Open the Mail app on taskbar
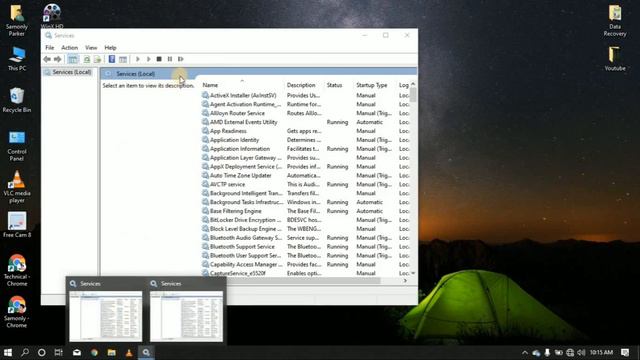Screen dimensions: 640x360 coord(77,352)
